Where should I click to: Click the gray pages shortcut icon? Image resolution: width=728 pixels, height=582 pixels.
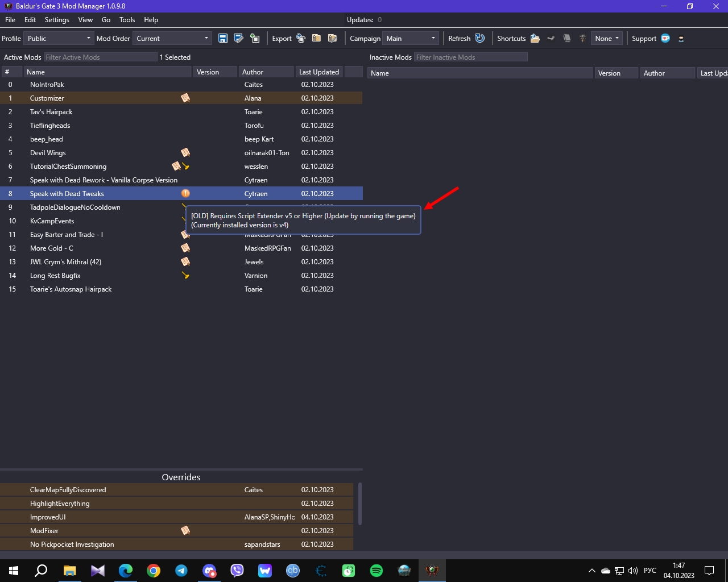pyautogui.click(x=566, y=38)
